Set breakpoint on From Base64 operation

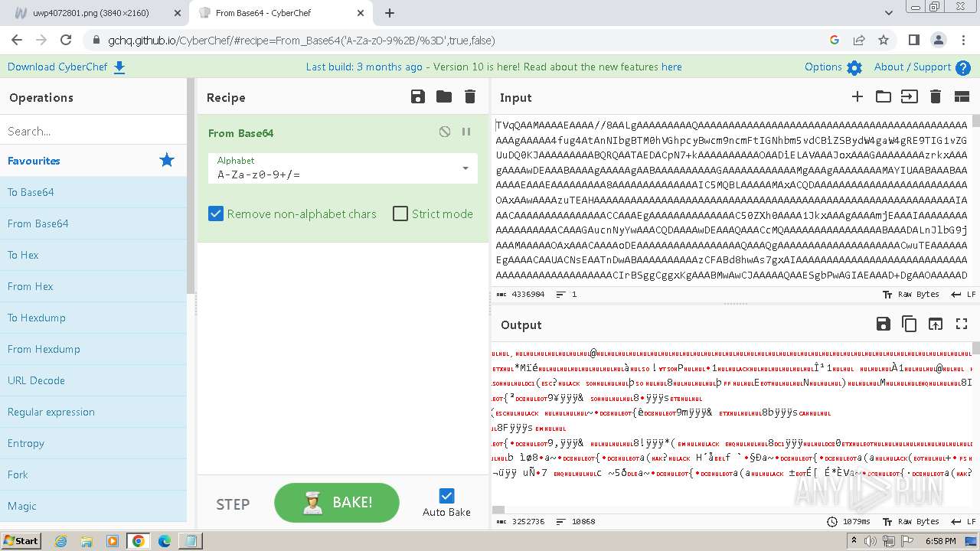(466, 132)
